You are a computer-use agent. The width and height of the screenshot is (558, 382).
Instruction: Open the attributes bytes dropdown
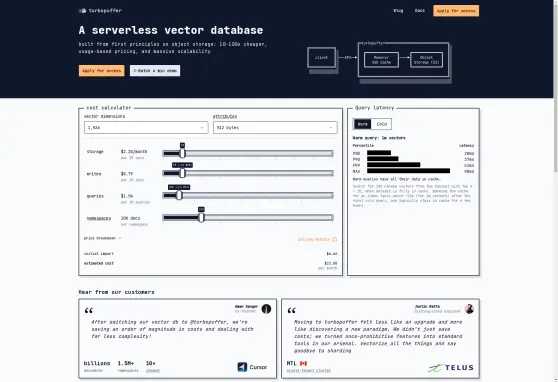coord(275,127)
